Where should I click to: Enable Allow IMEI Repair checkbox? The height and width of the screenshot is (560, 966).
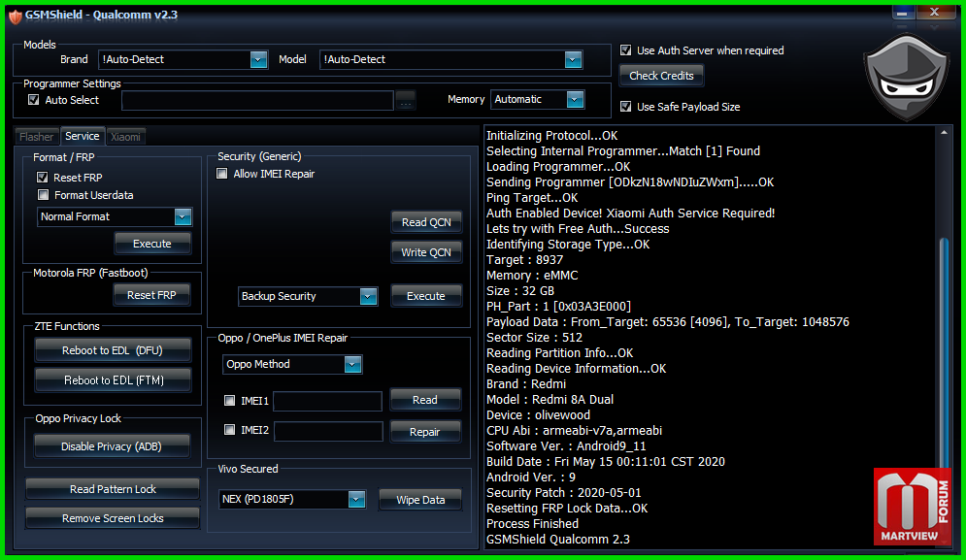point(221,174)
